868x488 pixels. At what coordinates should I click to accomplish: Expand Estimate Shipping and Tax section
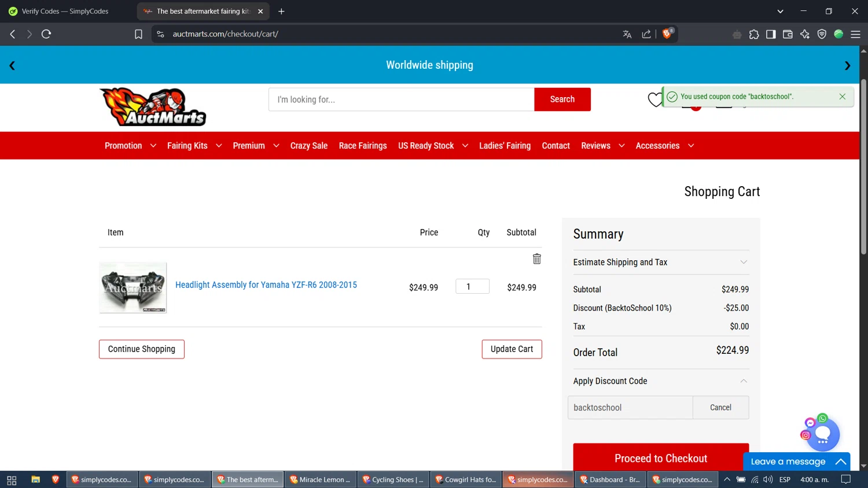[661, 263]
